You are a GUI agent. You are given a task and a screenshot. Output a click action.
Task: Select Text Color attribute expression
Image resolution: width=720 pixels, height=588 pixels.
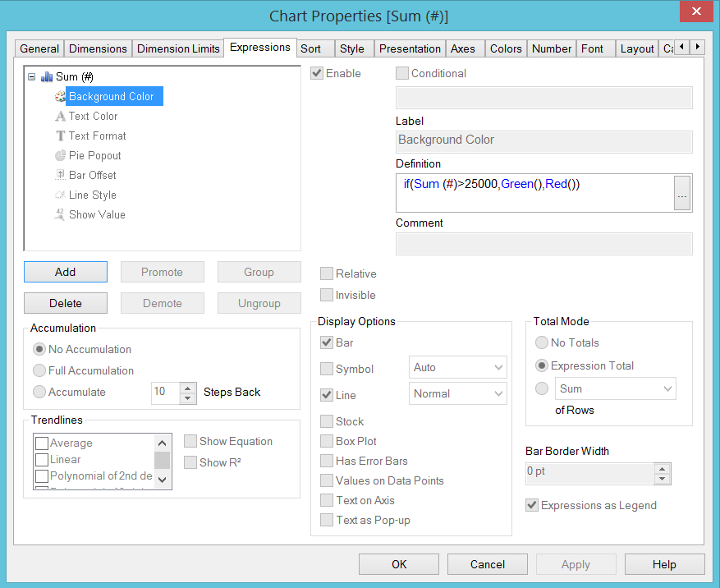click(x=94, y=117)
